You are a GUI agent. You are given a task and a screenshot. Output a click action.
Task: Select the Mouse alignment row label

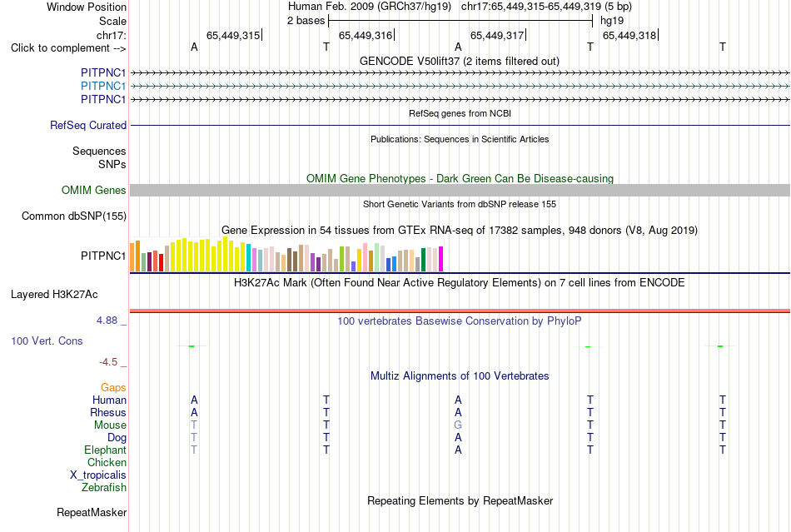point(110,425)
